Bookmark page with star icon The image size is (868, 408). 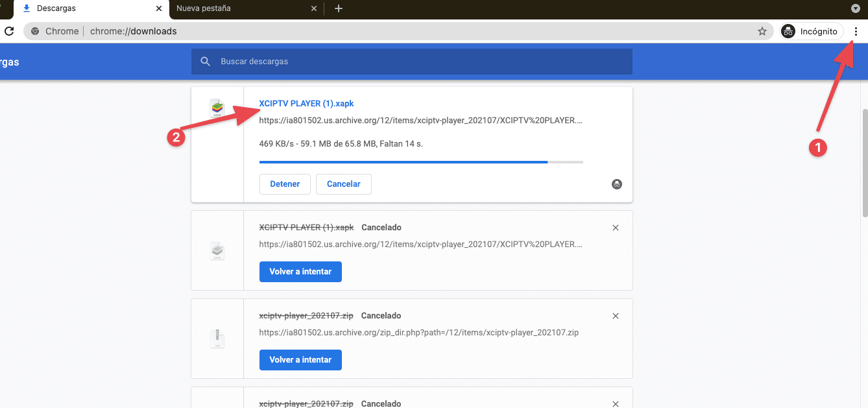pos(762,31)
